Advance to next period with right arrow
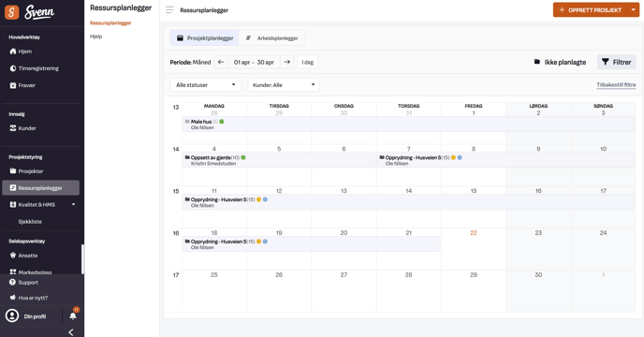This screenshot has width=644, height=337. tap(287, 62)
